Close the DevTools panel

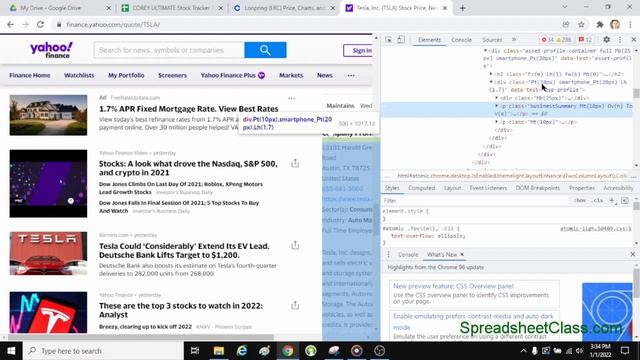tap(633, 40)
